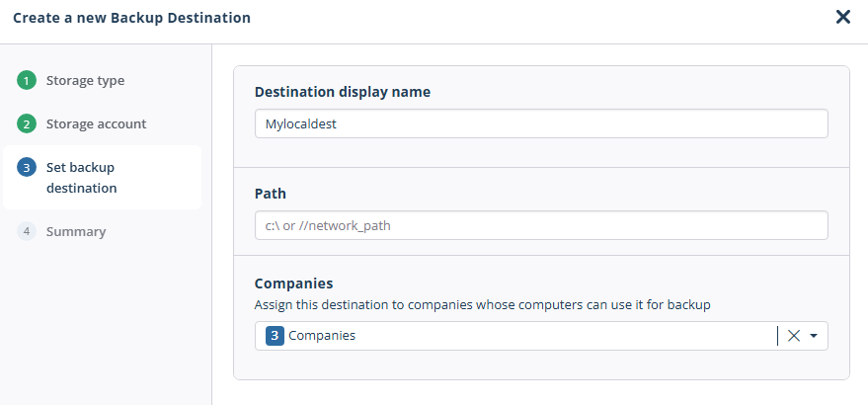Open the Companies selection combo box
Viewport: 868px width, 405px height.
click(541, 336)
